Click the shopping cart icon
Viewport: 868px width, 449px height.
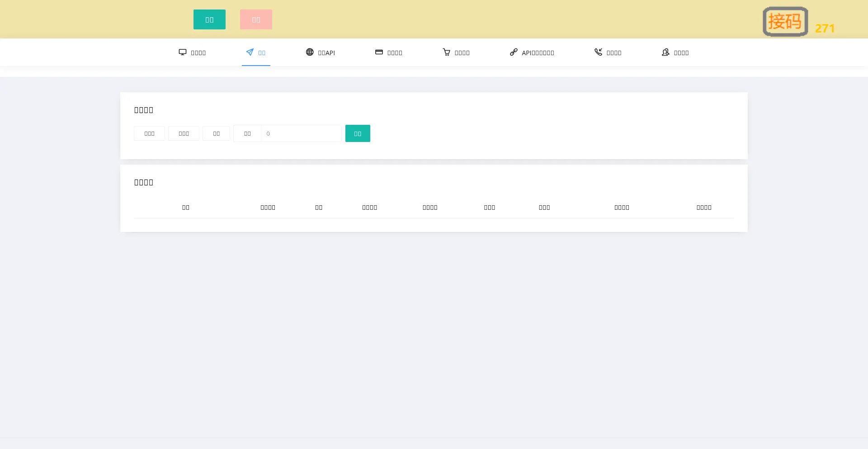[446, 52]
